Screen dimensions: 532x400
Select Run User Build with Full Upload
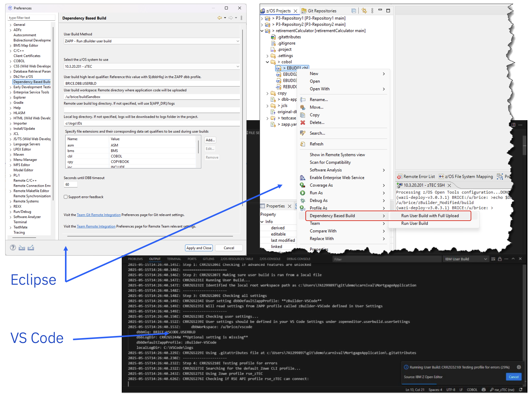[x=430, y=216]
